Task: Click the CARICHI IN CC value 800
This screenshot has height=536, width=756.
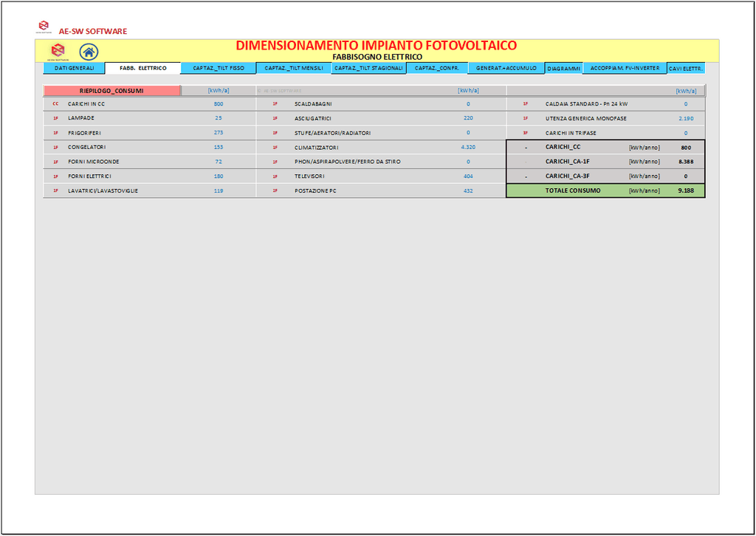Action: pos(219,104)
